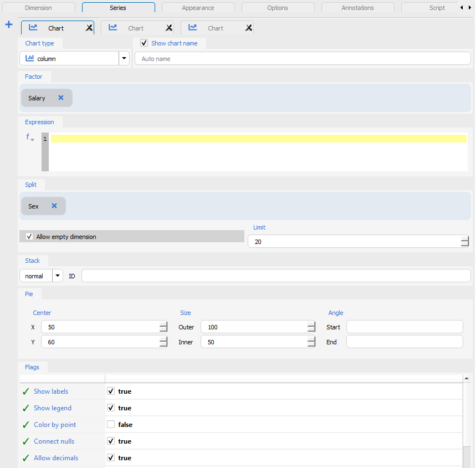
Task: Adjust the Center X stepper
Action: (163, 327)
